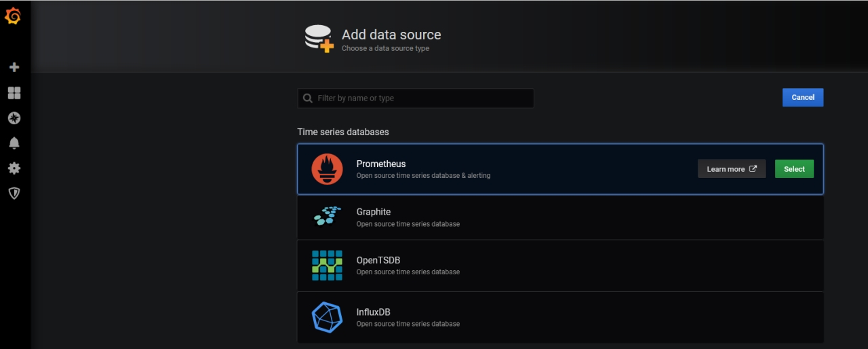Open the Grafana home logo

[x=13, y=16]
